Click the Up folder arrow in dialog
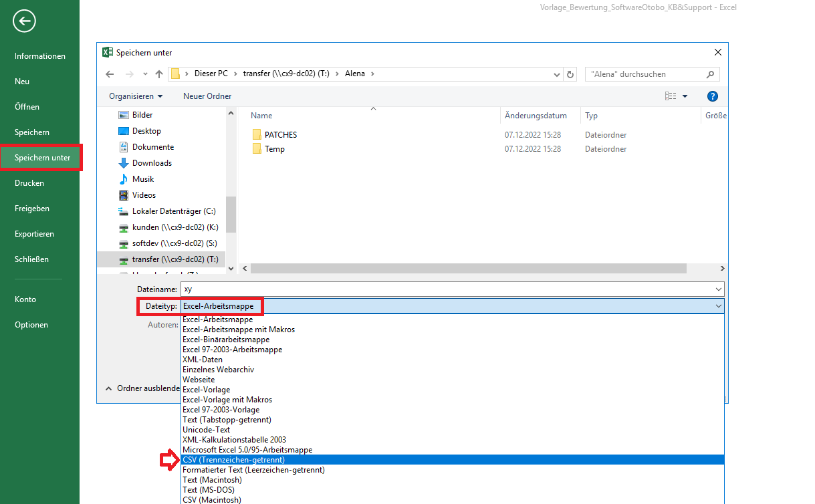 pos(159,74)
